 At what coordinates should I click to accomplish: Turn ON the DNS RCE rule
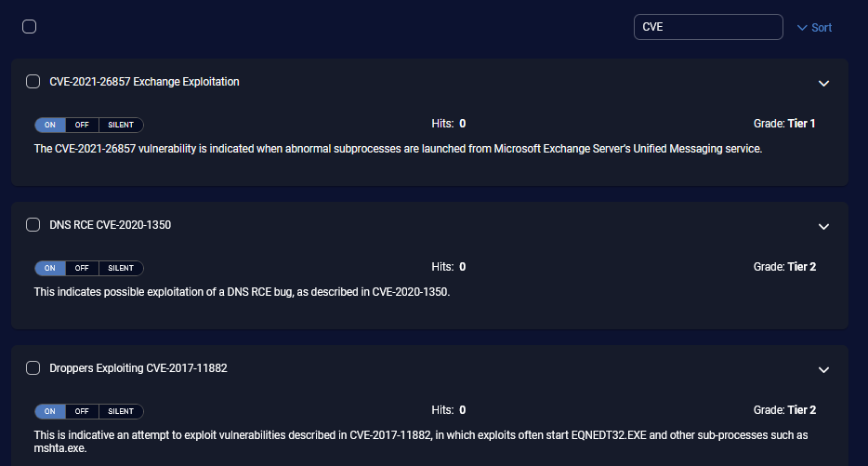[50, 268]
